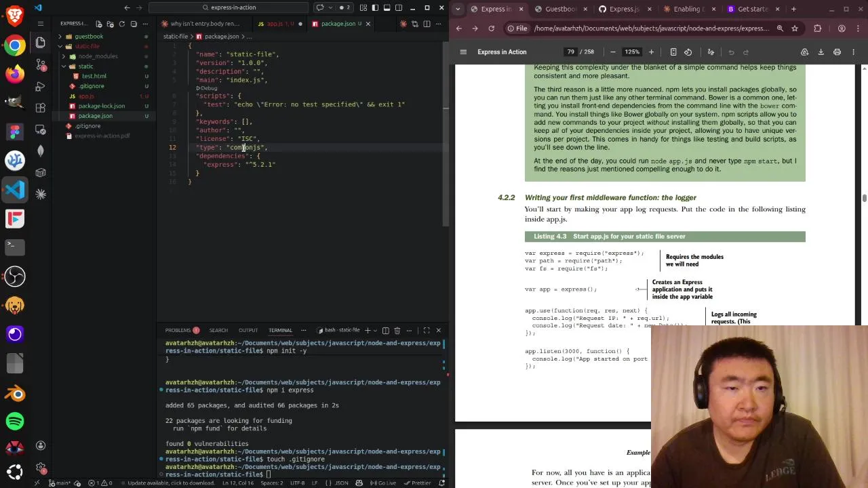Click PDF viewer vertical scrollbar thumb
The width and height of the screenshot is (868, 488).
pyautogui.click(x=865, y=197)
